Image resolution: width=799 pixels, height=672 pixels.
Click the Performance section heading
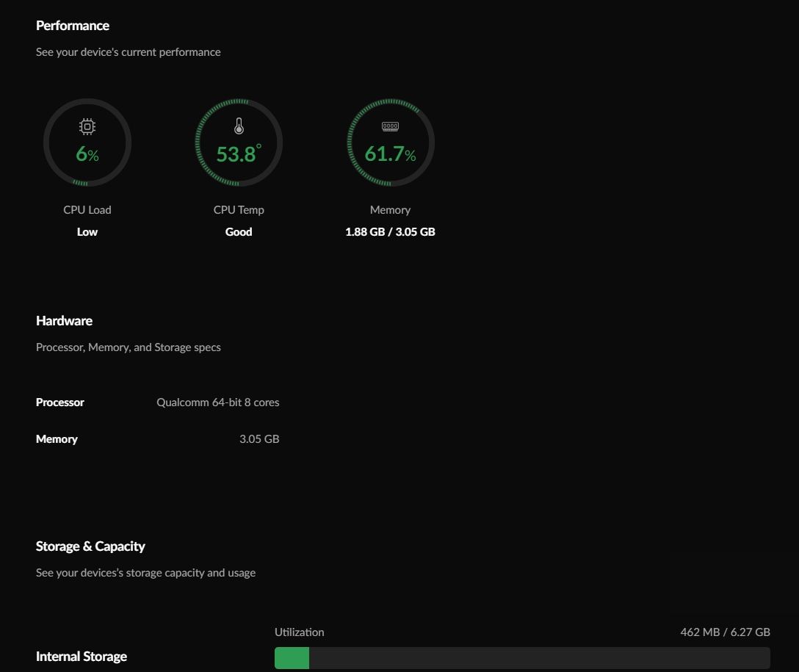point(73,26)
